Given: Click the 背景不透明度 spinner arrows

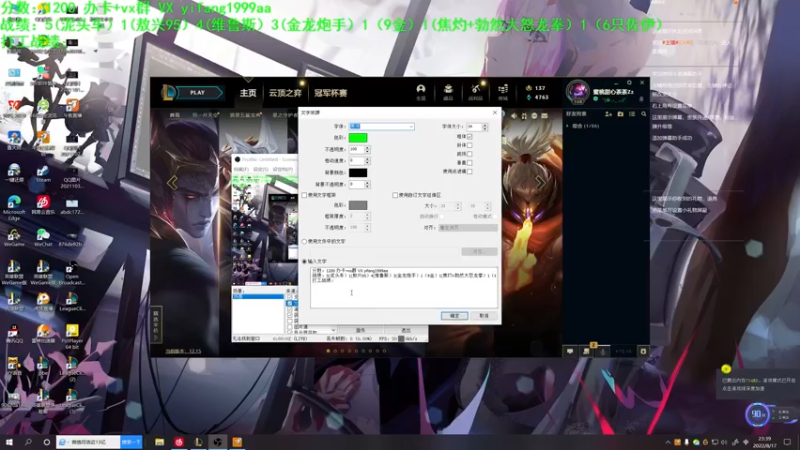Looking at the screenshot, I should click(367, 184).
